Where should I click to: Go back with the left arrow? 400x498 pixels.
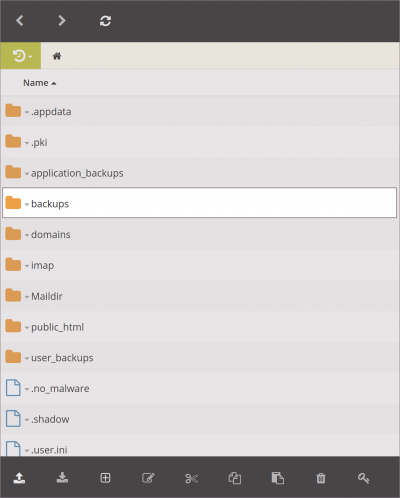[x=20, y=21]
